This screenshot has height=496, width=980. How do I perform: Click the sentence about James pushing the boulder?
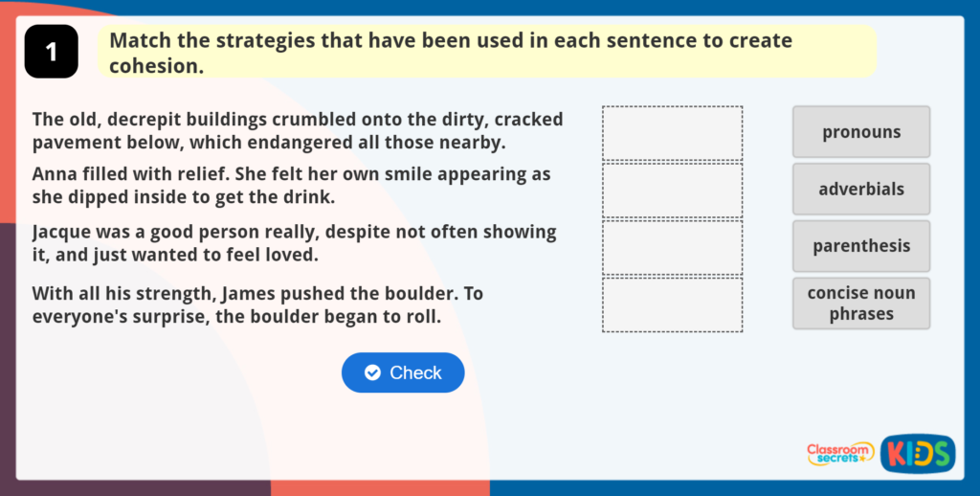pos(251,304)
